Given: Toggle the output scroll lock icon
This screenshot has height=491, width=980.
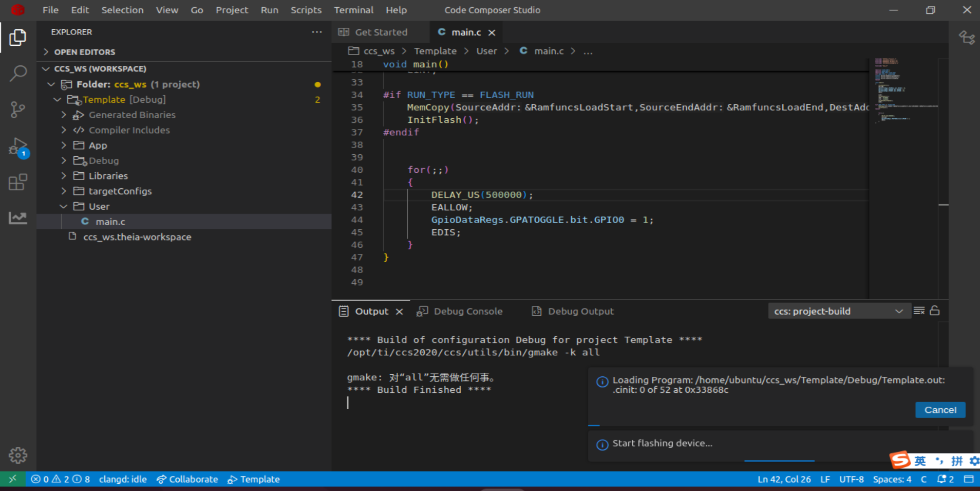Looking at the screenshot, I should pos(935,311).
